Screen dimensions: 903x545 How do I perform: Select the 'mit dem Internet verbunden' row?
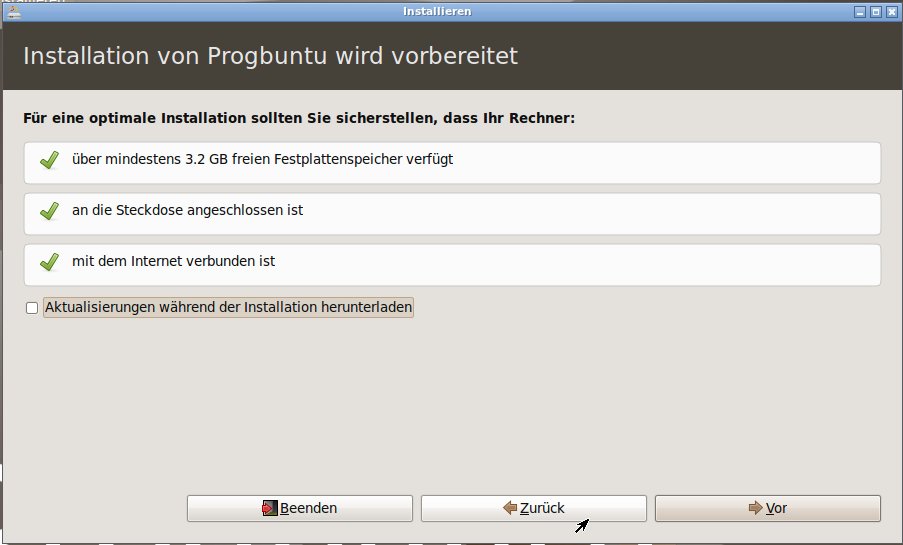click(x=452, y=264)
